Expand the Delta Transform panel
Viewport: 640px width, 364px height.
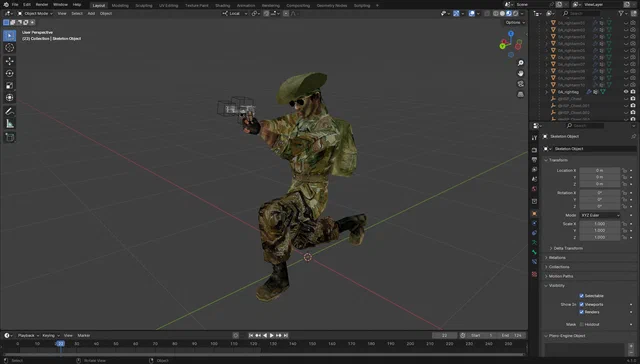coord(567,248)
